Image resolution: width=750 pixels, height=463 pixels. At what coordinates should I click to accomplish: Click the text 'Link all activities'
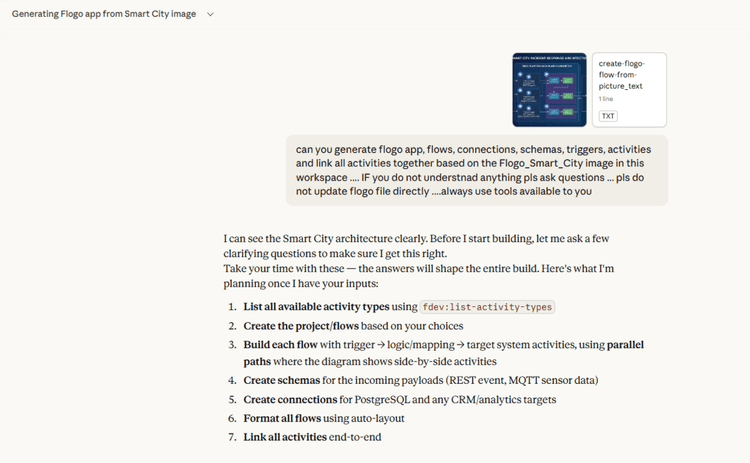tap(285, 437)
